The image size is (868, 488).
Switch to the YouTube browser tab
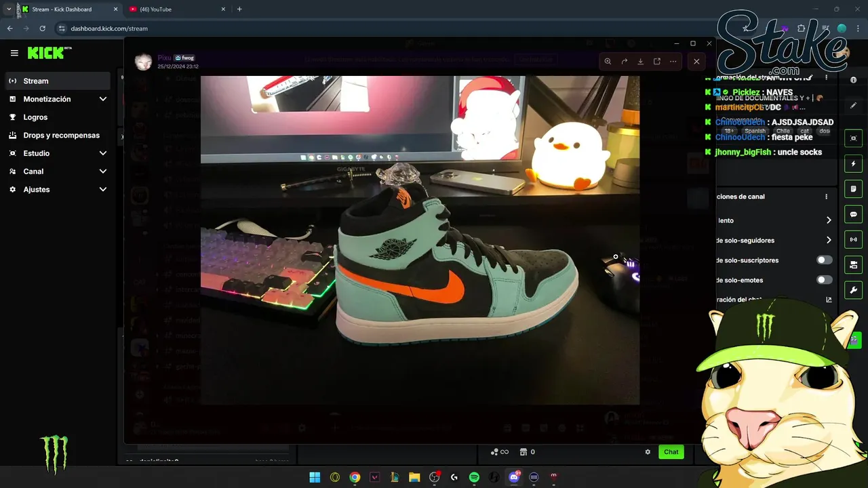tap(177, 9)
